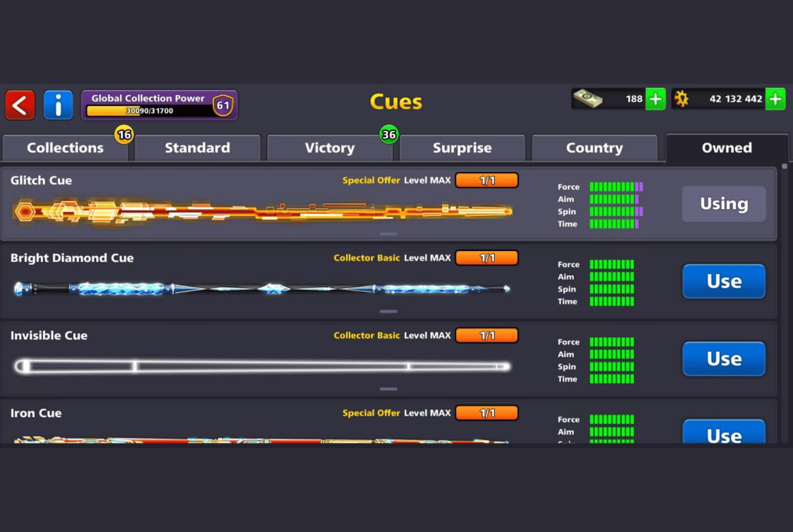
Task: Switch to the Standard tab
Action: [197, 148]
